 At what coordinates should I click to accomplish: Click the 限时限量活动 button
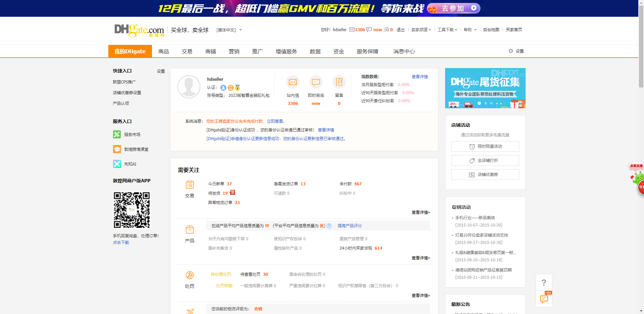[485, 146]
